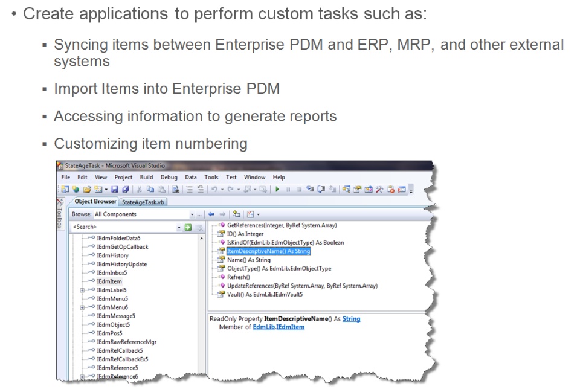Click the Find in Files icon

(176, 189)
